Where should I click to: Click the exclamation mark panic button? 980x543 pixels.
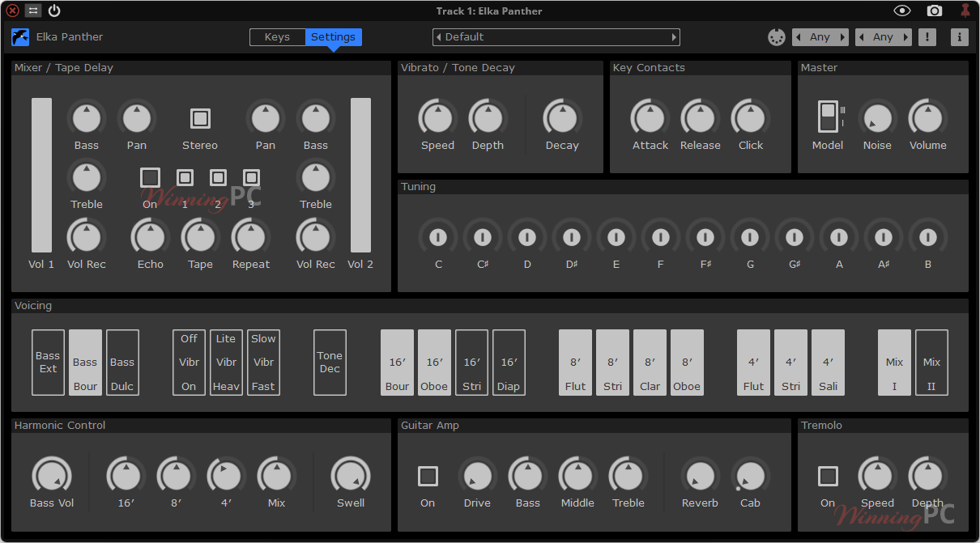927,37
